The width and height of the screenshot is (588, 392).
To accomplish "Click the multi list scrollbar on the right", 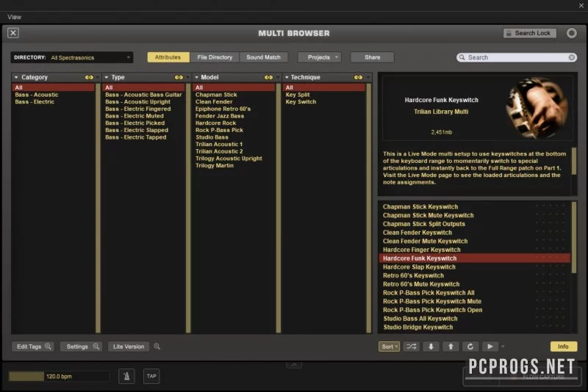I will click(x=574, y=238).
